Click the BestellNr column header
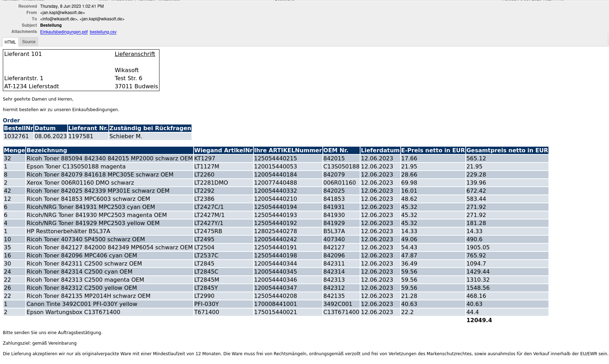The image size is (609, 364). 18,128
